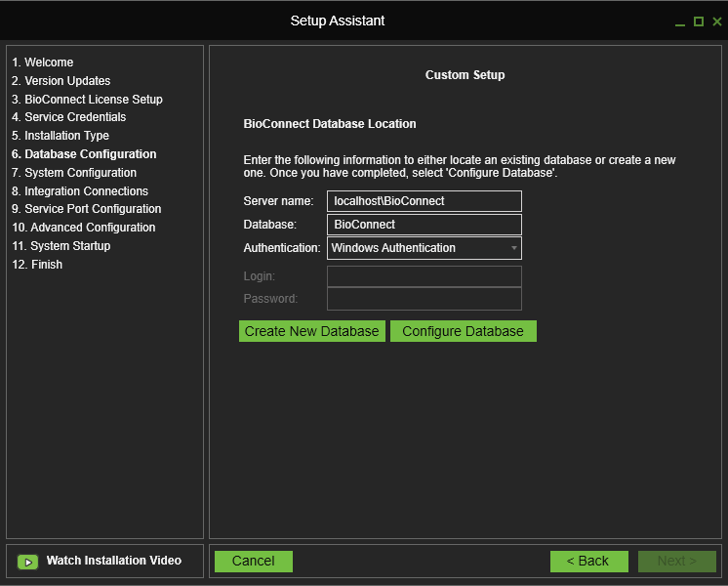The width and height of the screenshot is (728, 586).
Task: Maximize the Setup Assistant window
Action: 699,21
